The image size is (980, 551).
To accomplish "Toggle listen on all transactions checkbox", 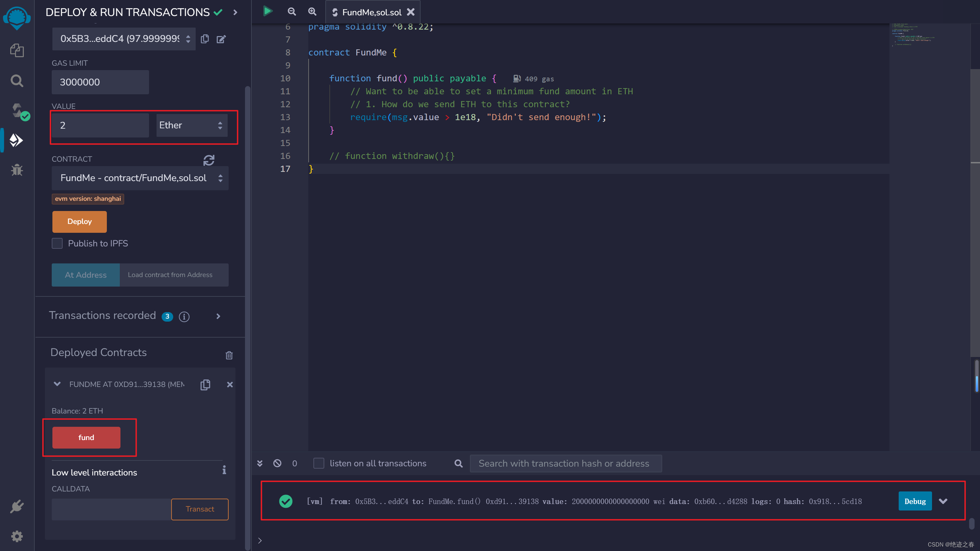I will [x=318, y=463].
